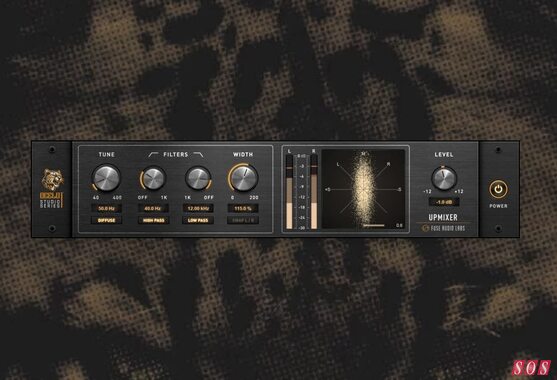Click the Fuse Audio Labs logo
Image resolution: width=557 pixels, height=380 pixels.
443,228
